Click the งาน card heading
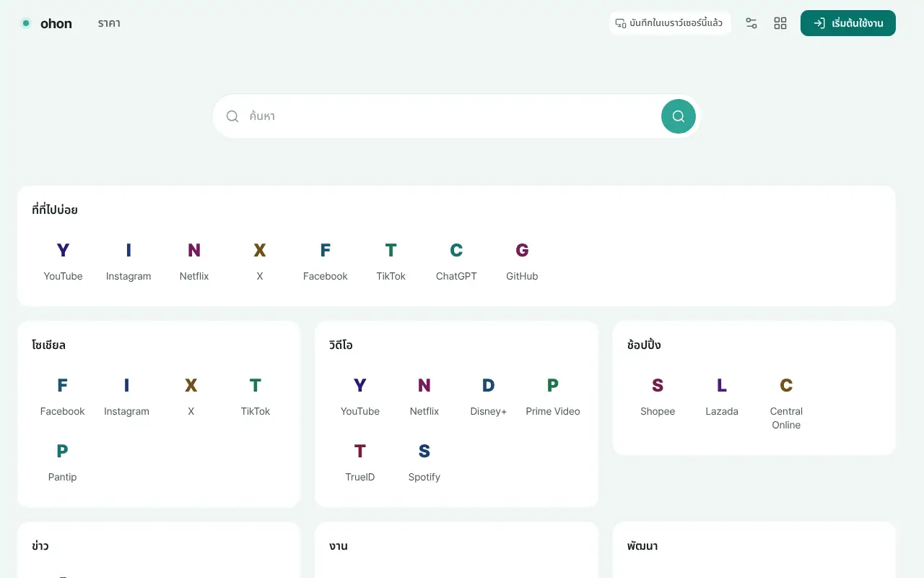The height and width of the screenshot is (578, 924). pos(339,546)
